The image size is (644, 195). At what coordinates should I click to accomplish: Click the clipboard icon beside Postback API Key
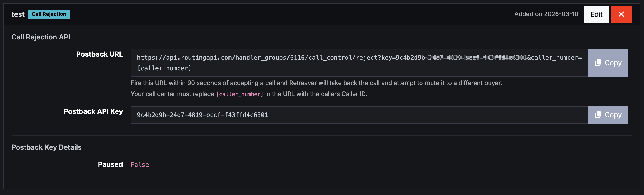[x=598, y=115]
